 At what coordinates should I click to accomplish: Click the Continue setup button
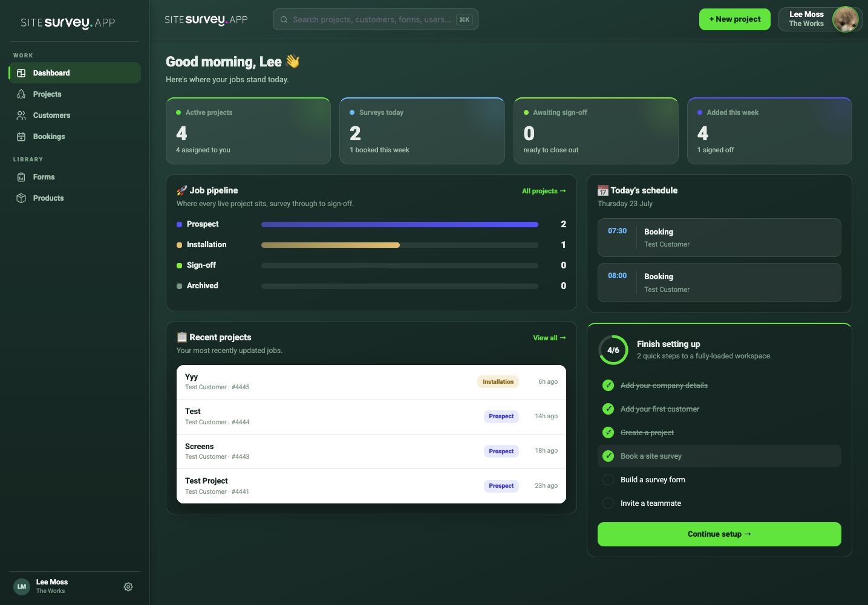pos(719,534)
